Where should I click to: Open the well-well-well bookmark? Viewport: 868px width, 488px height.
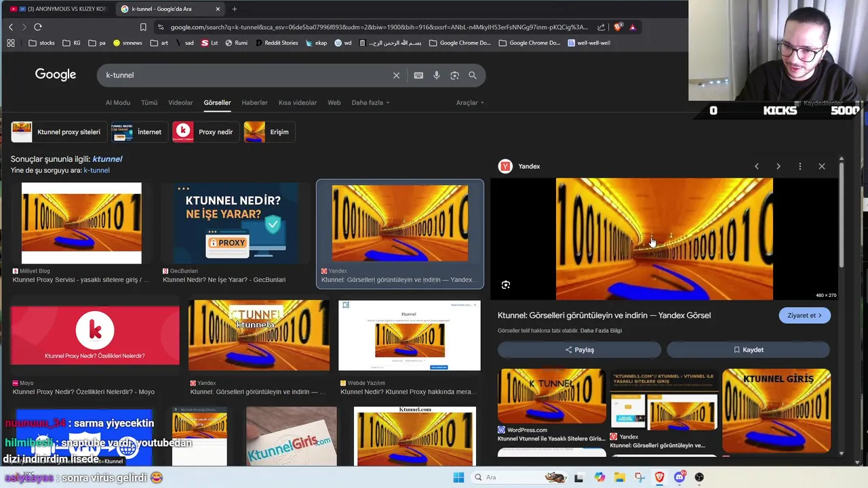click(x=589, y=43)
